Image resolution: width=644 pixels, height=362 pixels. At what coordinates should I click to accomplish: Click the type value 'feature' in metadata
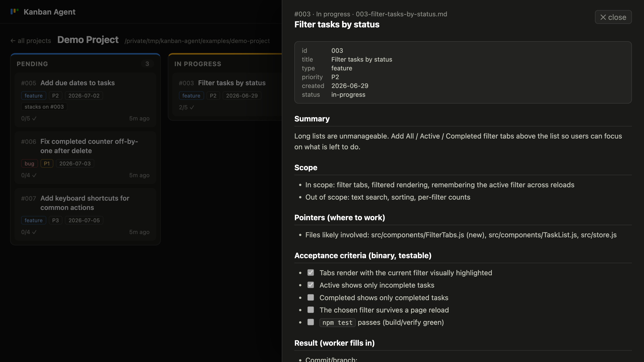[x=342, y=68]
